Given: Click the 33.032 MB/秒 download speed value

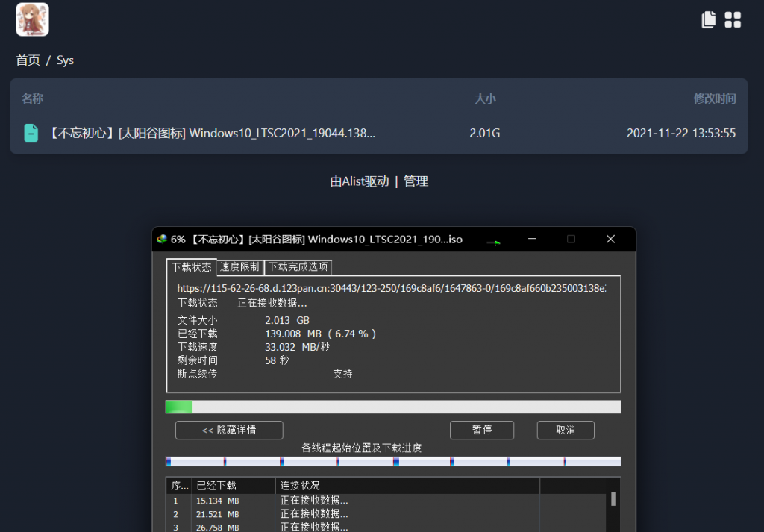Looking at the screenshot, I should click(x=297, y=347).
